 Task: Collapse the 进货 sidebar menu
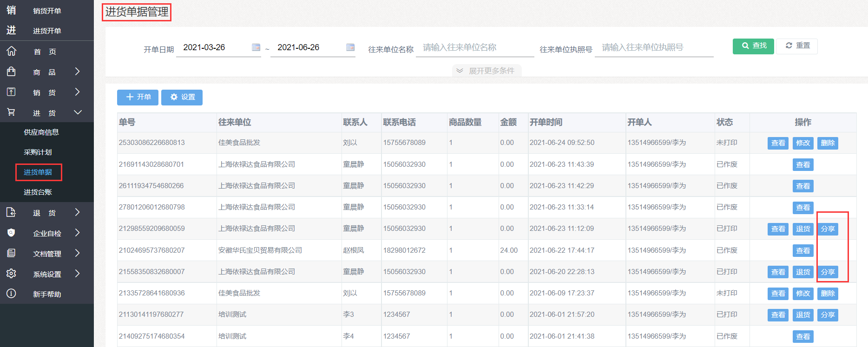77,112
